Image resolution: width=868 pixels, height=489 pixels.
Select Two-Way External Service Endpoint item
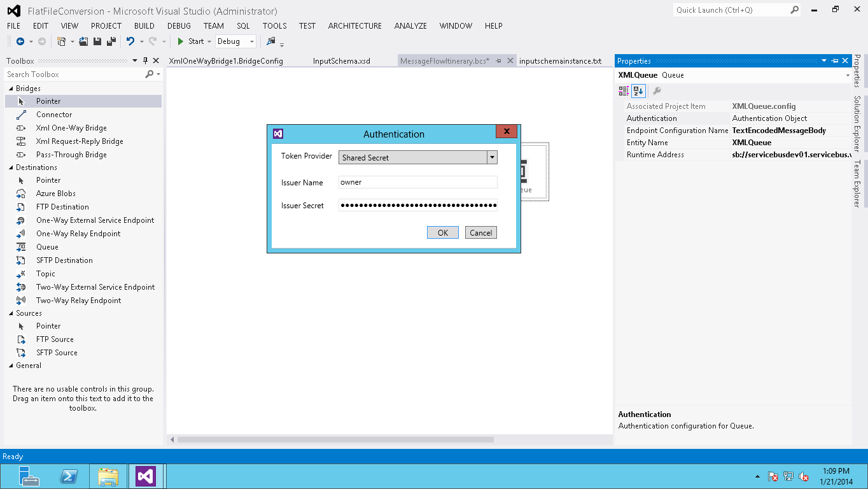(x=83, y=287)
